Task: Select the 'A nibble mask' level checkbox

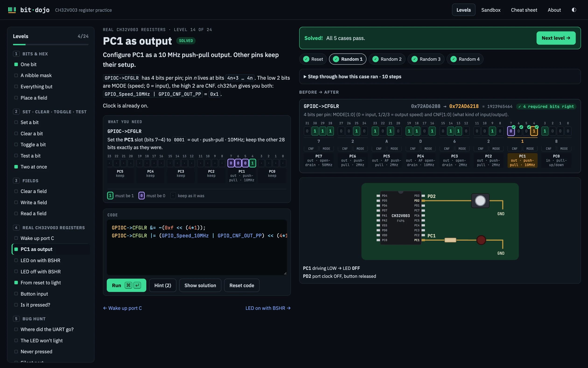Action: pyautogui.click(x=16, y=75)
